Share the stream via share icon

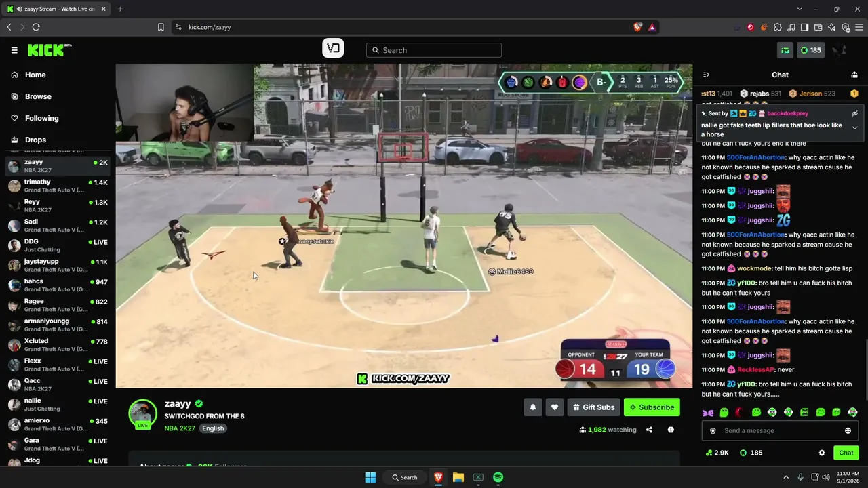(649, 430)
